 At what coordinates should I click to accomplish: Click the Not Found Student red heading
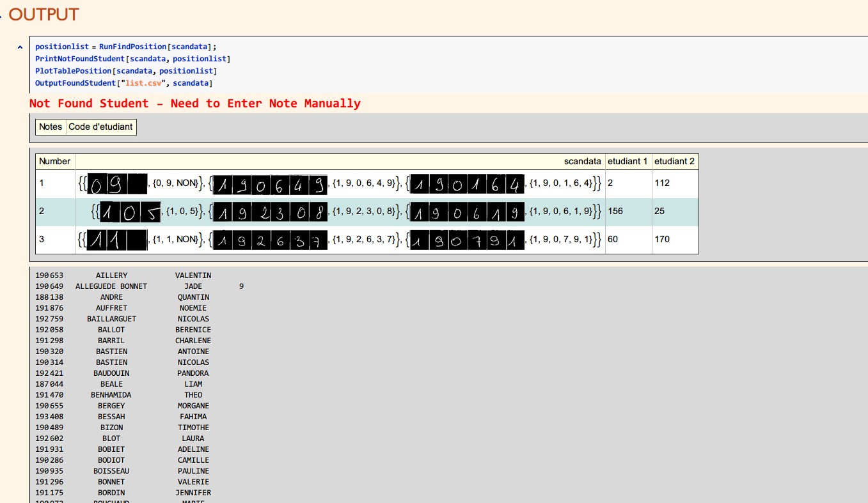point(195,104)
